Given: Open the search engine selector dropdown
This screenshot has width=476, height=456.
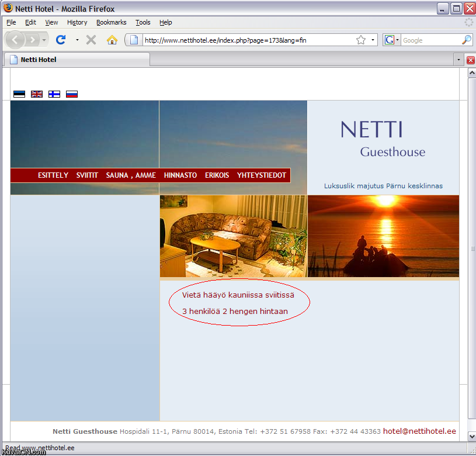Looking at the screenshot, I should coord(391,40).
